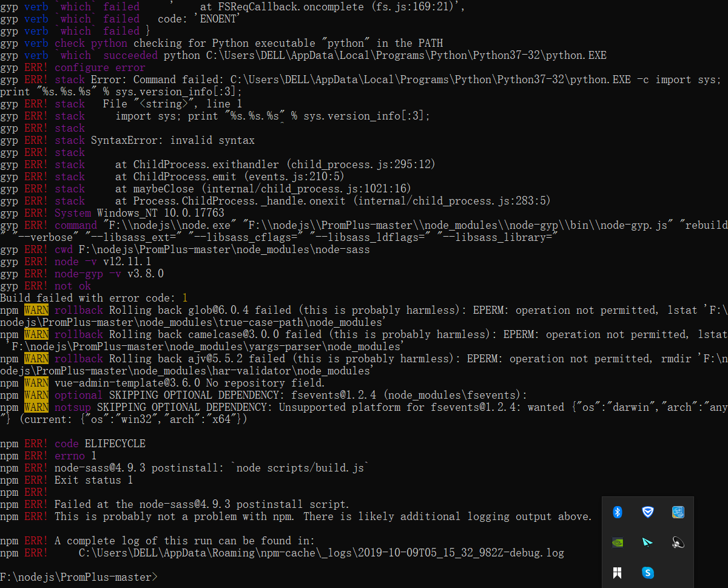
Task: Open the Skype tray icon
Action: (648, 573)
